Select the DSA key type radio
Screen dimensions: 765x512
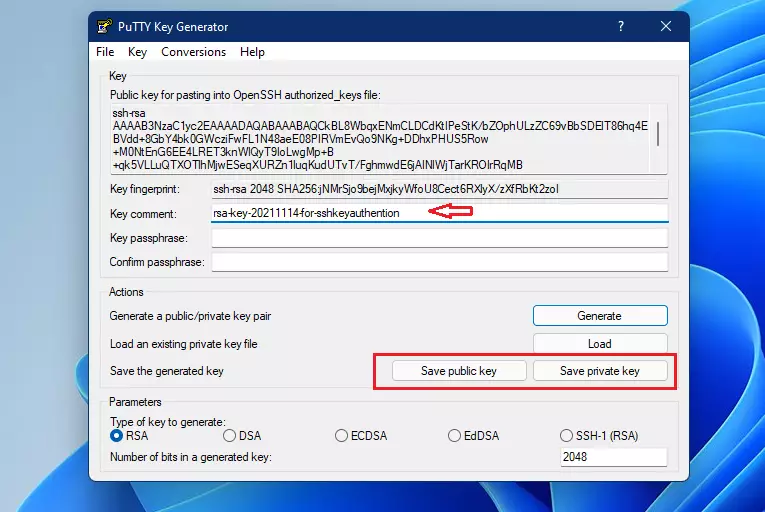(229, 435)
